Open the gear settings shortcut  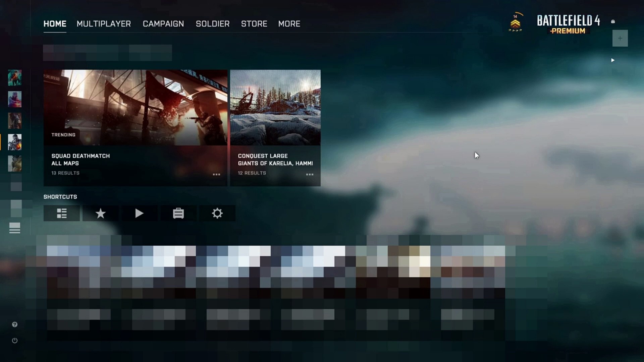[217, 213]
